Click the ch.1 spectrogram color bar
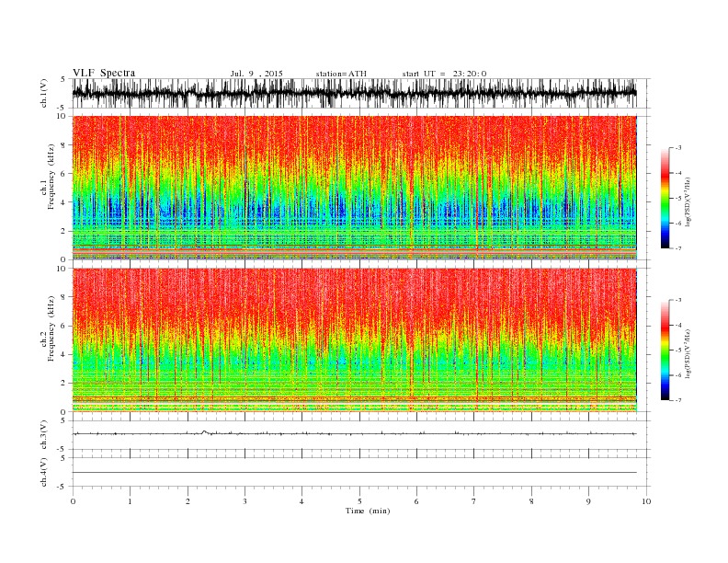Viewport: 728px width, 563px height. (665, 198)
